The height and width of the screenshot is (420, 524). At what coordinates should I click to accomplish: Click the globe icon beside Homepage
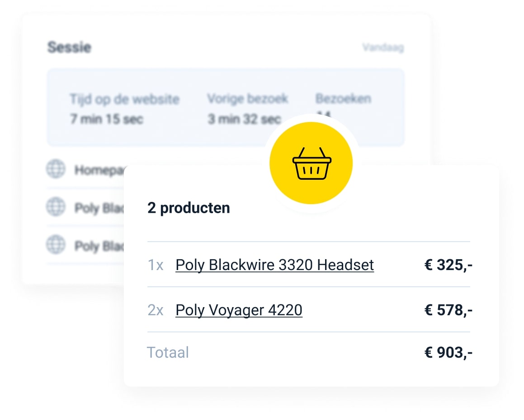(x=56, y=169)
